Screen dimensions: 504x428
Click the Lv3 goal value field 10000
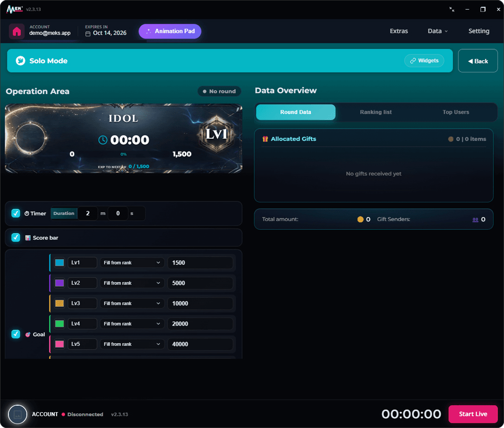(x=200, y=304)
